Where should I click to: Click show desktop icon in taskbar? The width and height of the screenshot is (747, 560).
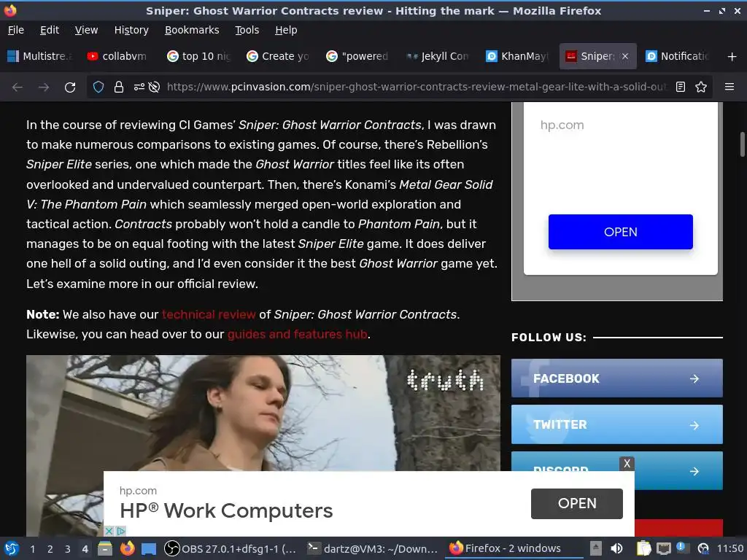(149, 548)
